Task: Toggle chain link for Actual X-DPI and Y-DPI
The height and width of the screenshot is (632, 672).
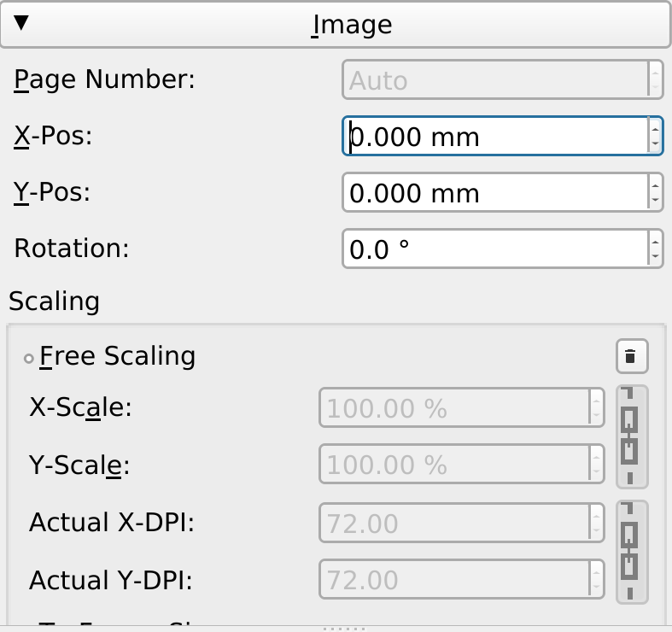Action: (631, 551)
